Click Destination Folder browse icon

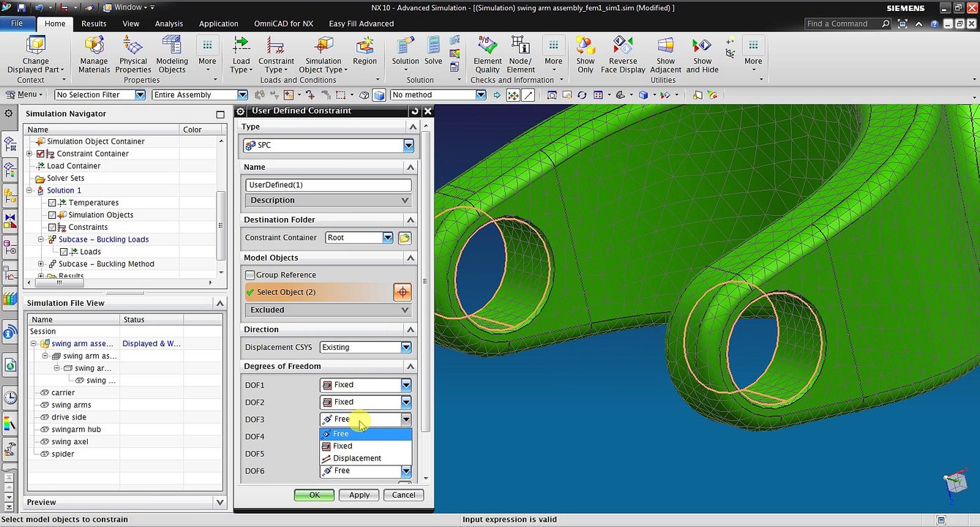(x=405, y=238)
